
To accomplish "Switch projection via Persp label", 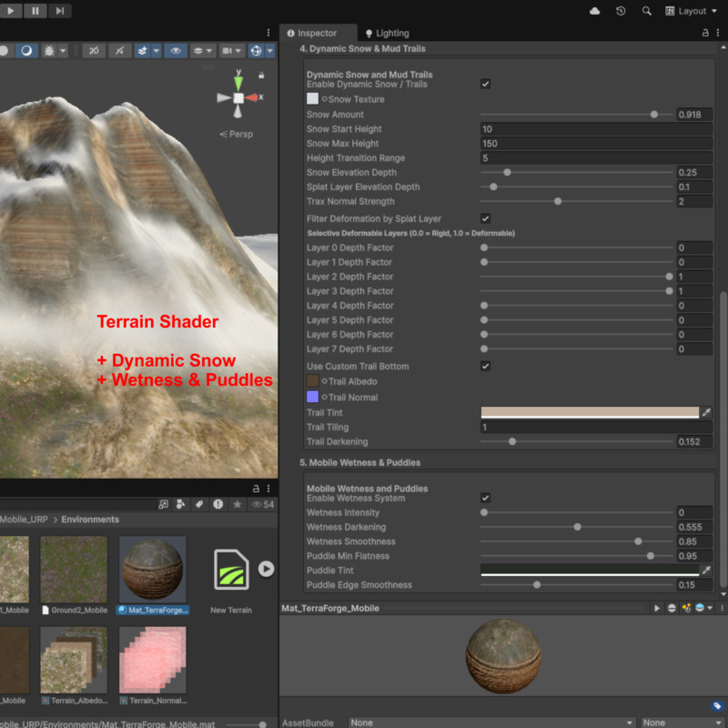I will tap(237, 134).
